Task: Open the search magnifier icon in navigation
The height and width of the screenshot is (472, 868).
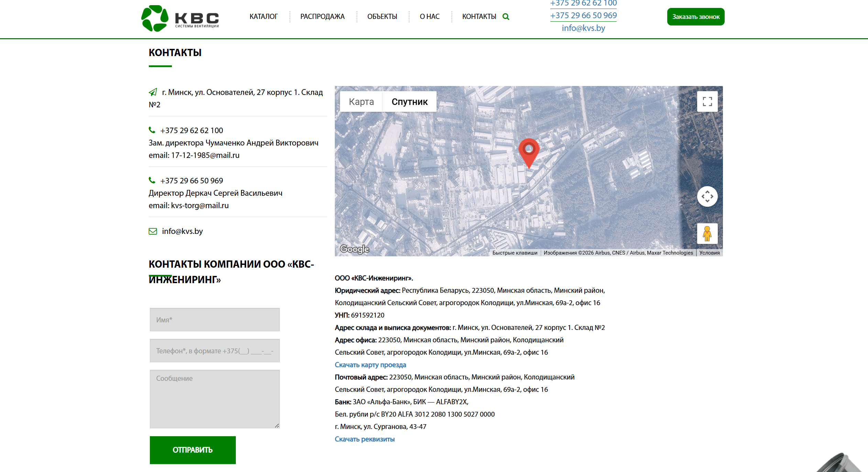Action: click(x=506, y=17)
